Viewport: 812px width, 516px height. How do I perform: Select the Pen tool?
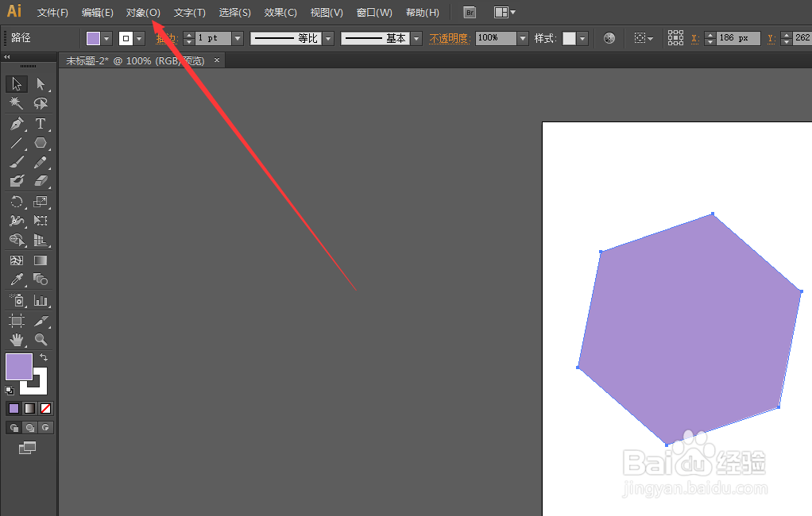click(x=17, y=124)
